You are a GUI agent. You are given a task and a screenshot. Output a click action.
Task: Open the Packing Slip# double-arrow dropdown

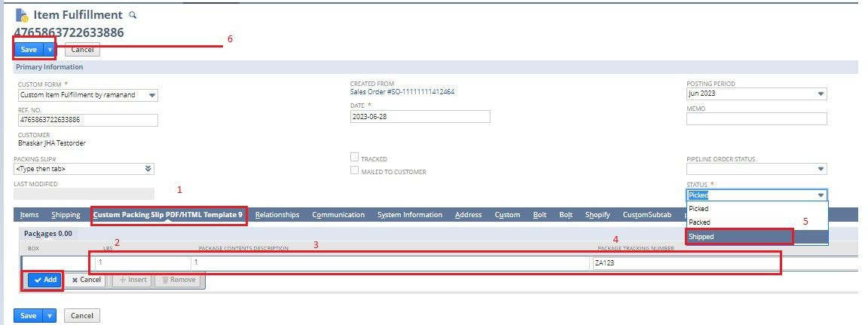pos(148,169)
